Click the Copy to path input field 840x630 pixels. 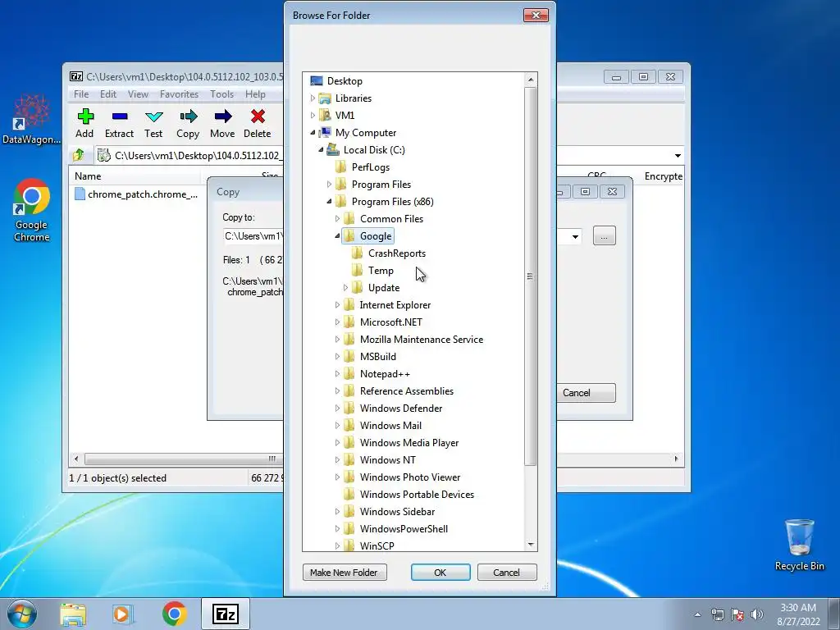[x=253, y=236]
